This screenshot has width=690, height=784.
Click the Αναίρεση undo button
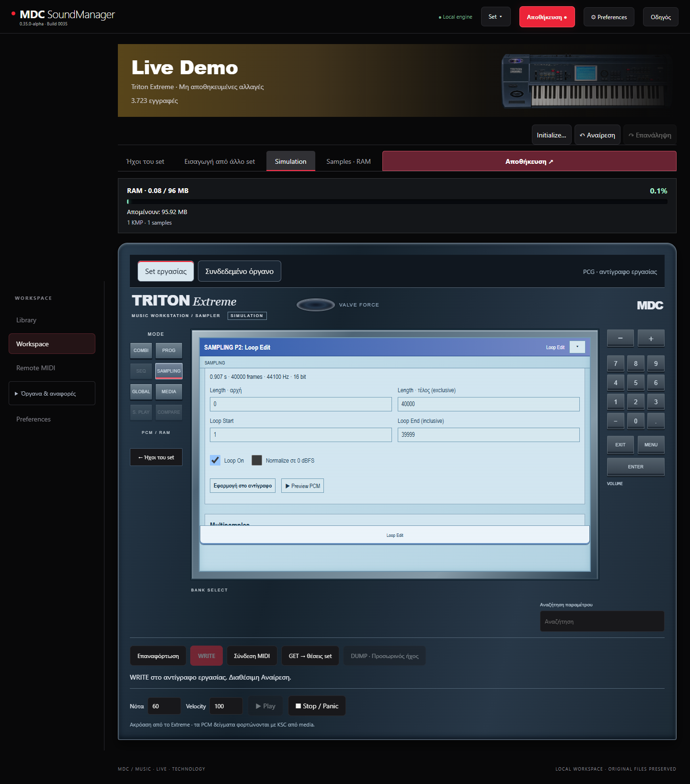point(598,135)
